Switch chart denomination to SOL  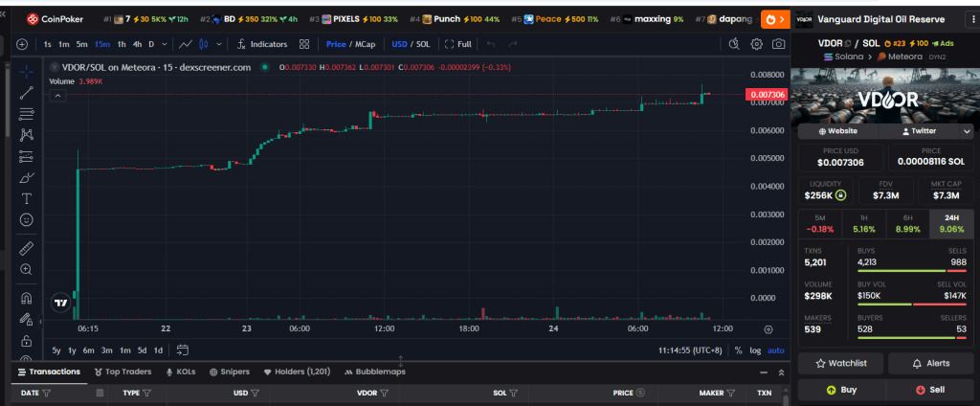tap(423, 44)
